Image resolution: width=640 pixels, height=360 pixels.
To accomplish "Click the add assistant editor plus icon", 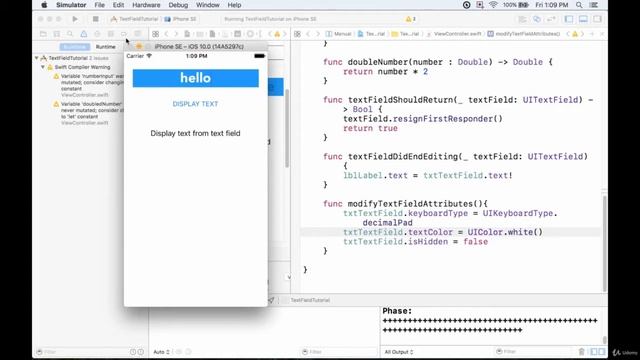I will point(592,34).
